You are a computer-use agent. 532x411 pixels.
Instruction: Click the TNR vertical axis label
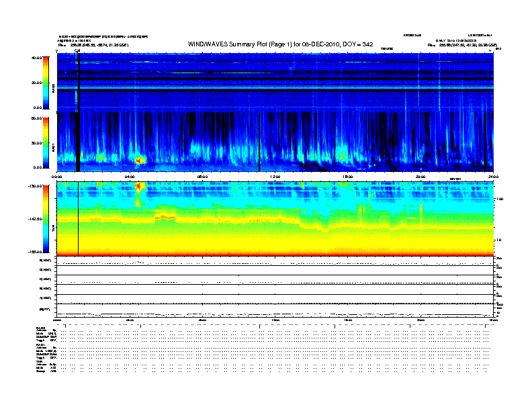[54, 229]
